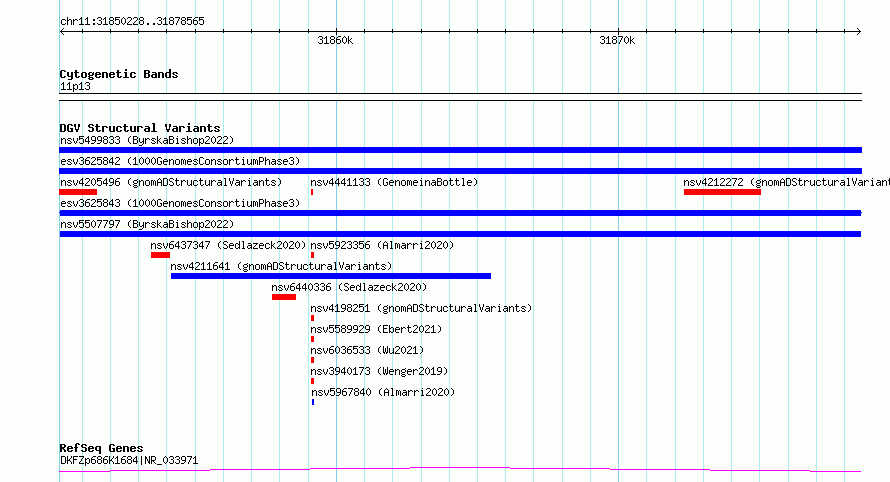Image resolution: width=890 pixels, height=482 pixels.
Task: Click the 31870k ruler tick label
Action: (x=617, y=40)
